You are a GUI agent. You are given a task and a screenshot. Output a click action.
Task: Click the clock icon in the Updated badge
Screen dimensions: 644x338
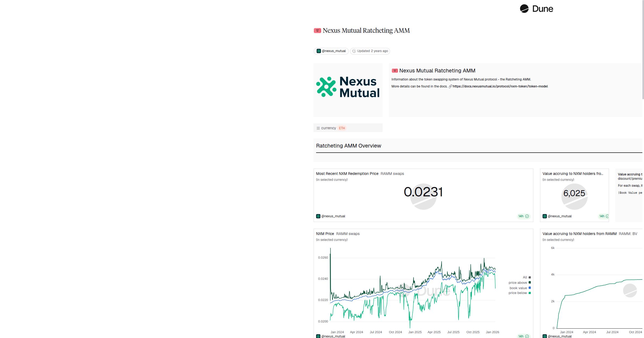coord(354,51)
